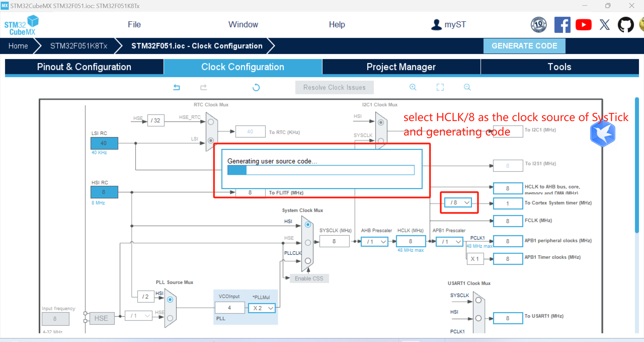Select PLLCLK as the system clock source

(308, 261)
